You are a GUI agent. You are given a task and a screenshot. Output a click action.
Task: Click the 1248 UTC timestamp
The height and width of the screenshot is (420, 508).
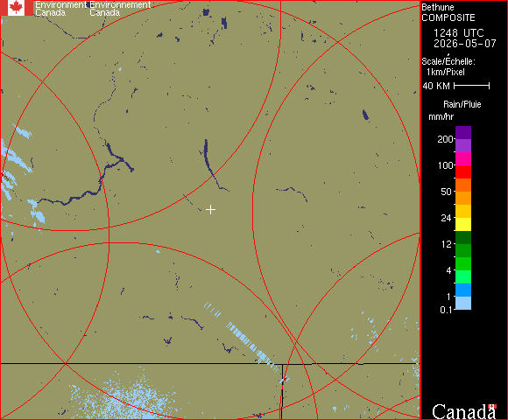click(458, 33)
